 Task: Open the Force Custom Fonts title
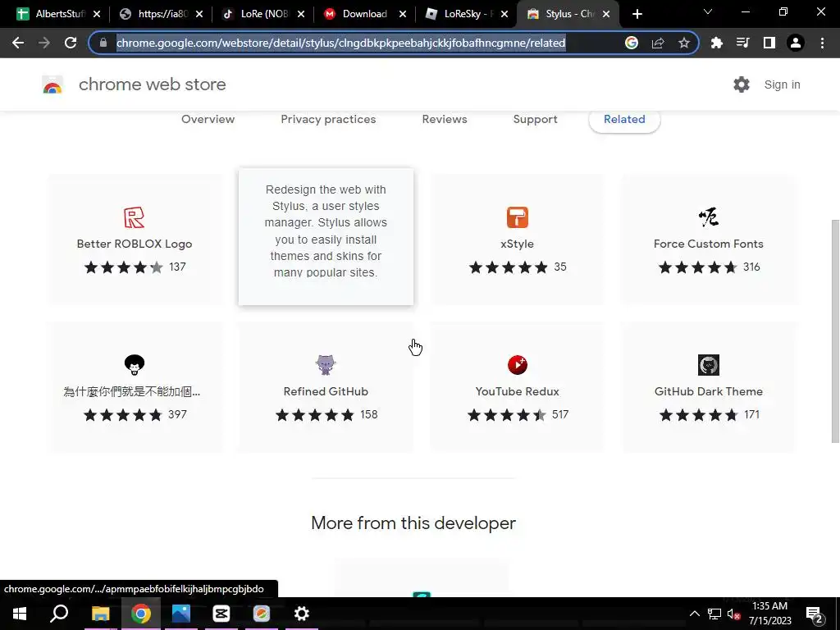click(x=708, y=244)
